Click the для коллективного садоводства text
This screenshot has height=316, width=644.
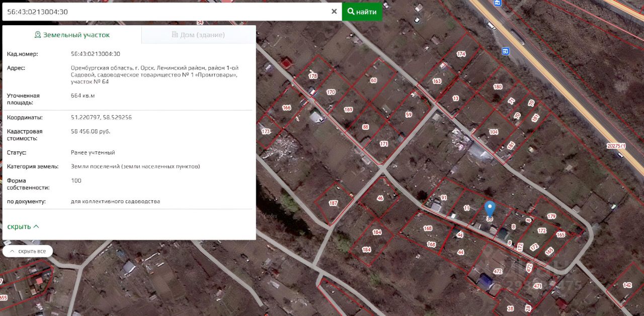116,201
